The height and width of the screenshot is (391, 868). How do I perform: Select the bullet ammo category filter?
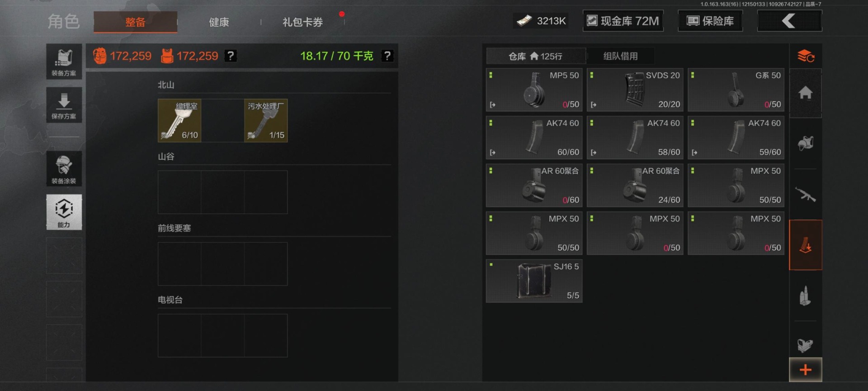(x=806, y=296)
